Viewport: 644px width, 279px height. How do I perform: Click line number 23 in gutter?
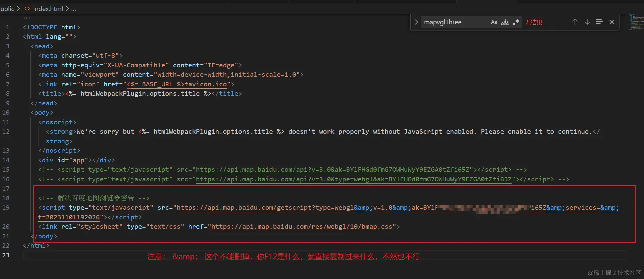[x=6, y=255]
